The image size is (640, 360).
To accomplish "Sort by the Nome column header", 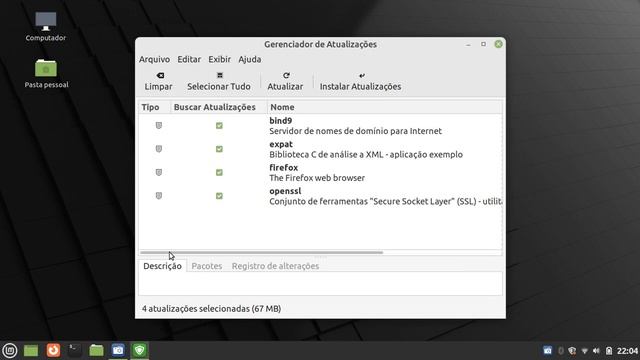I will point(384,107).
